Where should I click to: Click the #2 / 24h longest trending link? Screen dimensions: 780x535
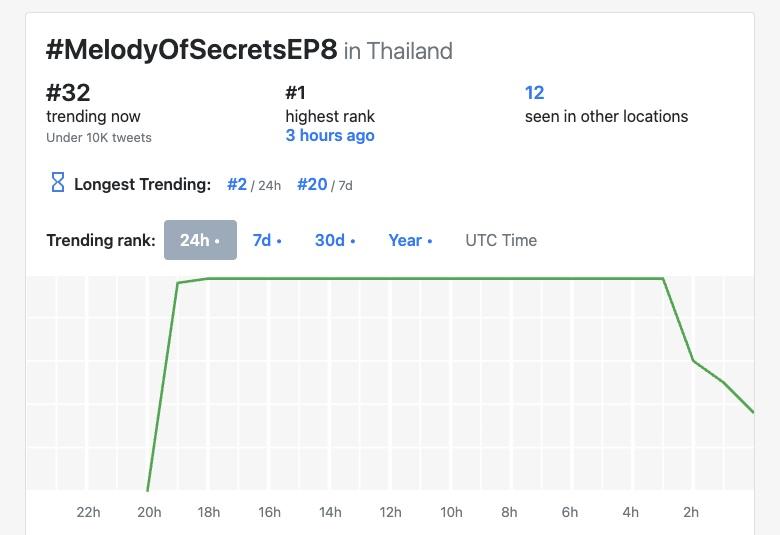point(237,184)
